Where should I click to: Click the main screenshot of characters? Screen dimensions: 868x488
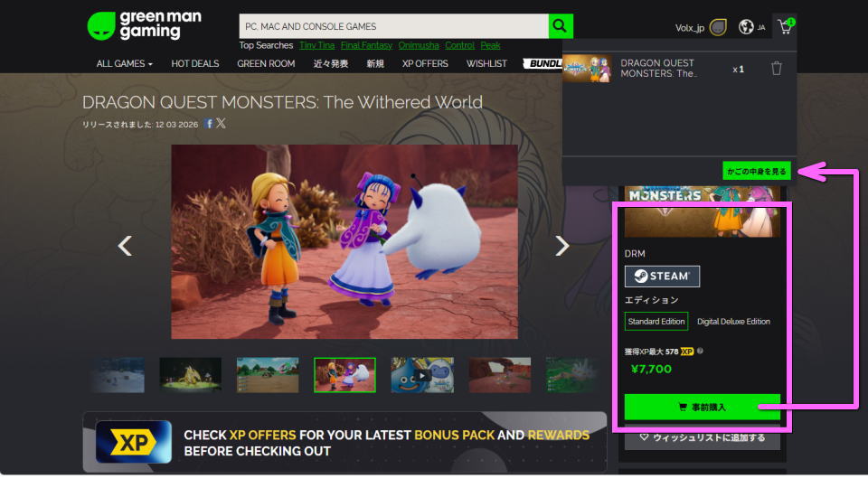coord(344,242)
